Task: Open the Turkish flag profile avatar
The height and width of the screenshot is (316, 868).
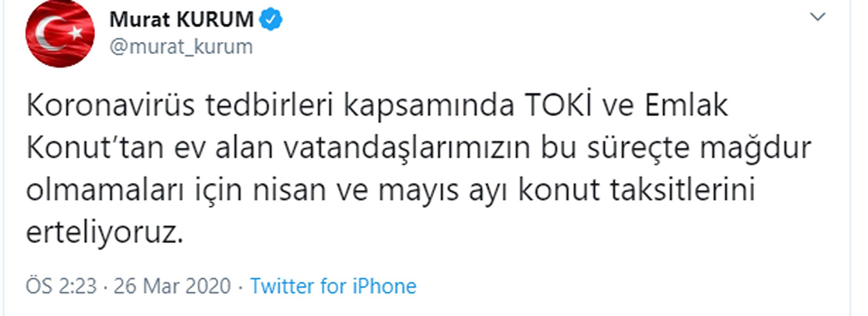Action: pos(60,34)
